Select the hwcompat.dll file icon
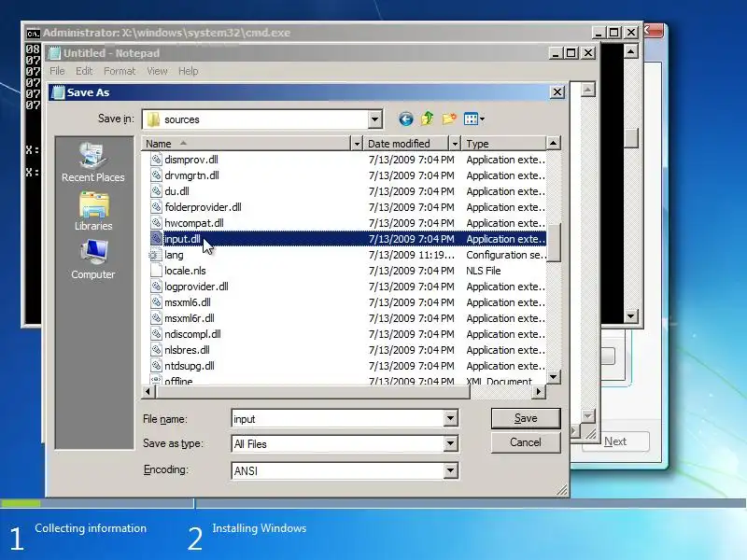This screenshot has width=747, height=560. point(156,223)
